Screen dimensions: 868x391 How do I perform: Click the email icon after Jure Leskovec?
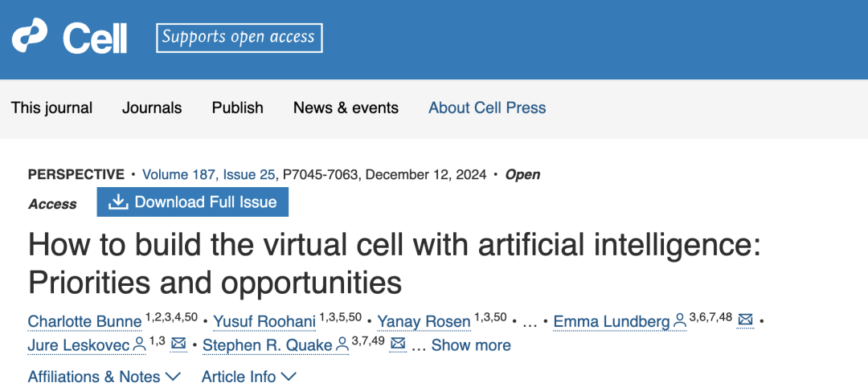[178, 344]
